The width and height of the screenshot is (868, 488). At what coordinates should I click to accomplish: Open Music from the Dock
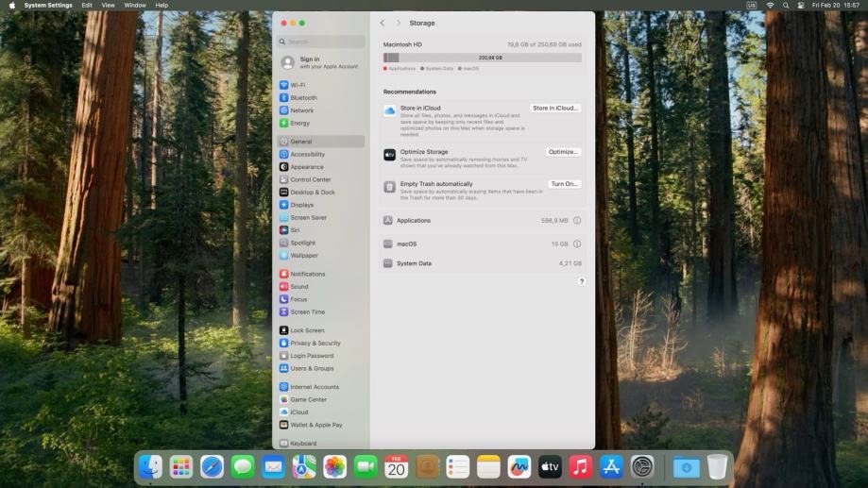click(581, 467)
